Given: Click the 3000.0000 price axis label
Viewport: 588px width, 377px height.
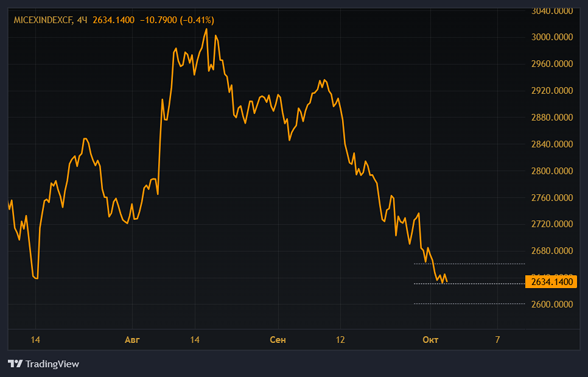Looking at the screenshot, I should [553, 37].
